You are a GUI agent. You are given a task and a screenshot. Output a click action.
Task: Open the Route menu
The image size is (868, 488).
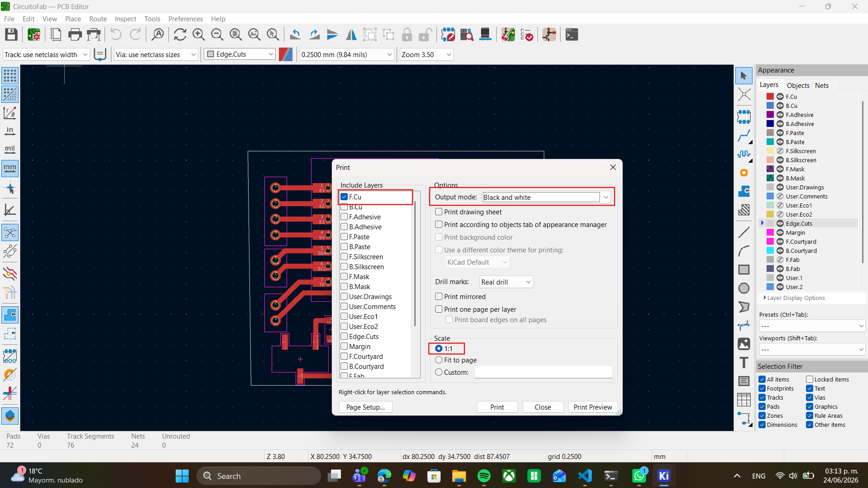coord(98,19)
